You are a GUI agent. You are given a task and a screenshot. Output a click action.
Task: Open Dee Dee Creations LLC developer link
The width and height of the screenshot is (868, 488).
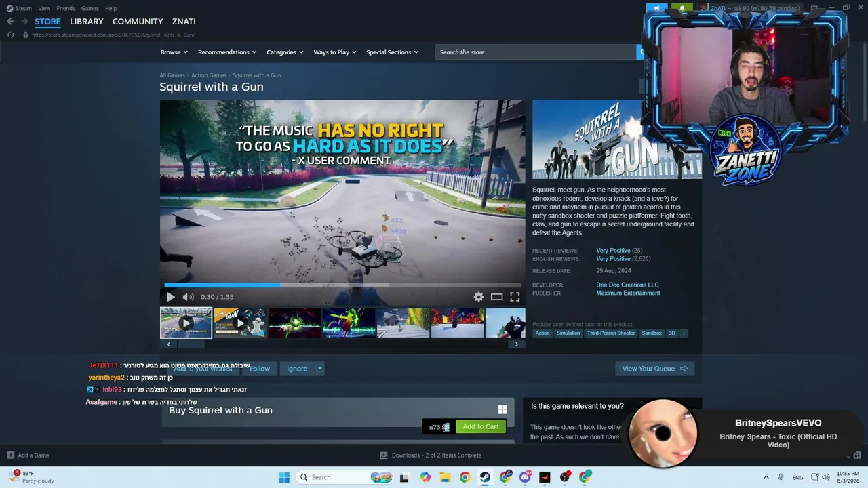pos(627,285)
